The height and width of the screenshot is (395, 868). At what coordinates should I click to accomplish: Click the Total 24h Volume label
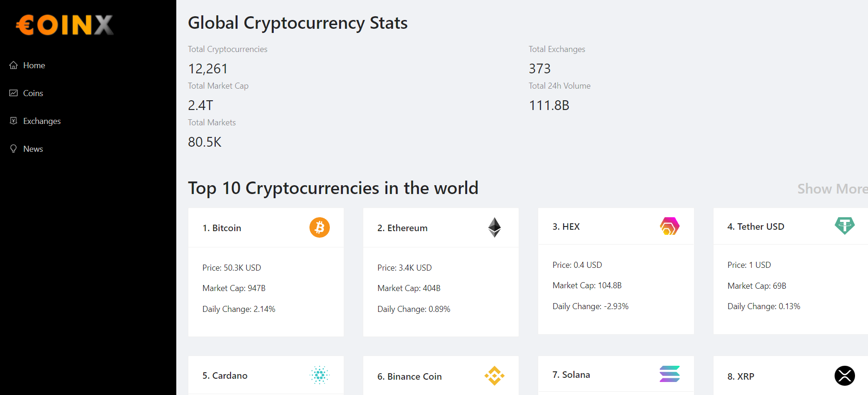click(559, 86)
